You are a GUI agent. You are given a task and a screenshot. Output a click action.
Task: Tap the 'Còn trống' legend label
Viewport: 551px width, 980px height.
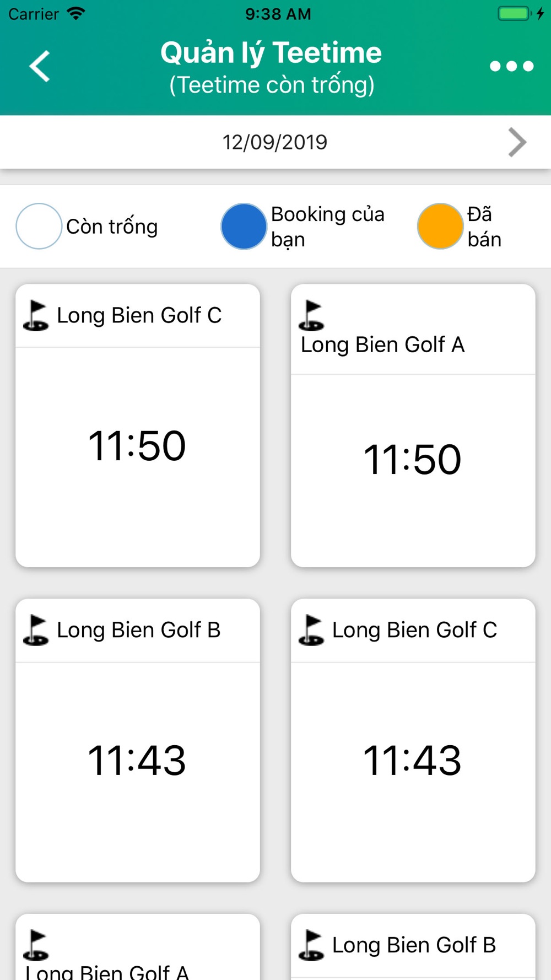click(112, 227)
